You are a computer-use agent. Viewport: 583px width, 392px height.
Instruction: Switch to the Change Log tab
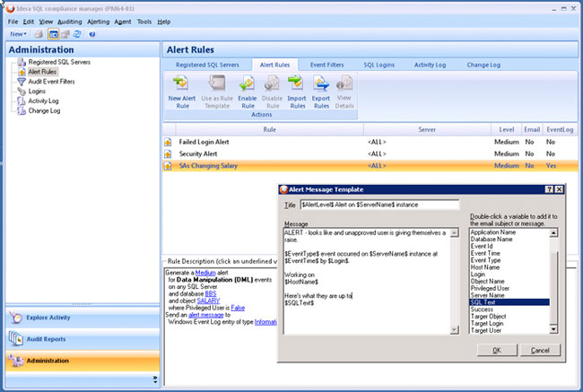coord(483,65)
